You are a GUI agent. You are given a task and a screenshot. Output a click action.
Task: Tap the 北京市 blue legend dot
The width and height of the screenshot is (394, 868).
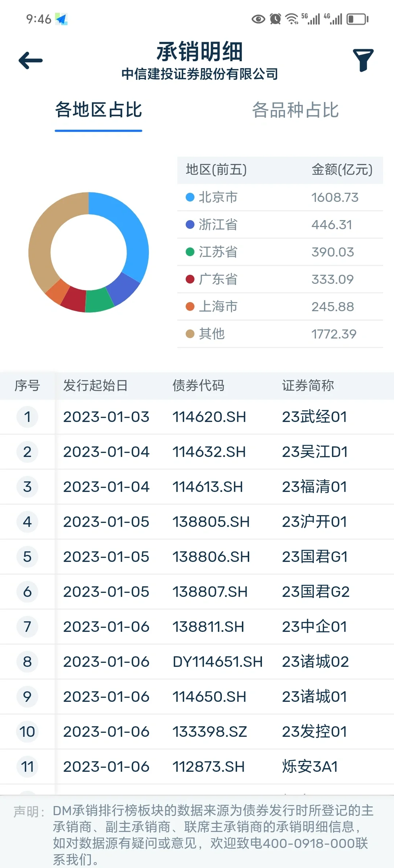[190, 198]
